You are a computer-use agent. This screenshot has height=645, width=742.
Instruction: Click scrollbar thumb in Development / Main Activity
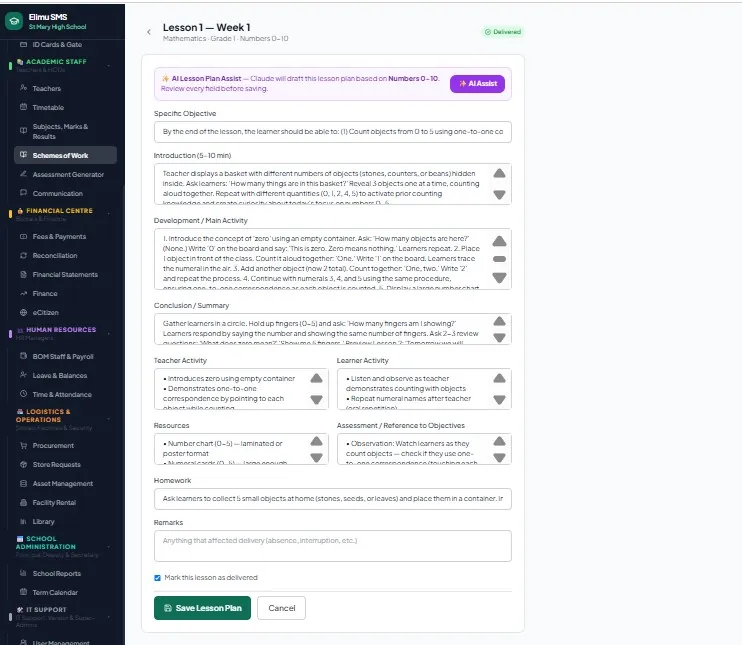[499, 259]
